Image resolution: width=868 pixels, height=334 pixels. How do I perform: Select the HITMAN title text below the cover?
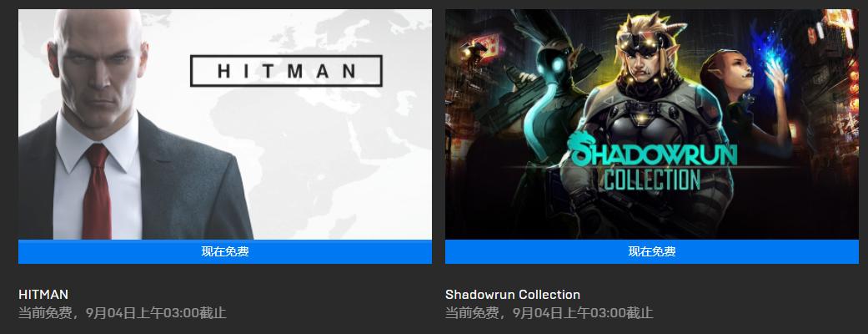coord(43,294)
